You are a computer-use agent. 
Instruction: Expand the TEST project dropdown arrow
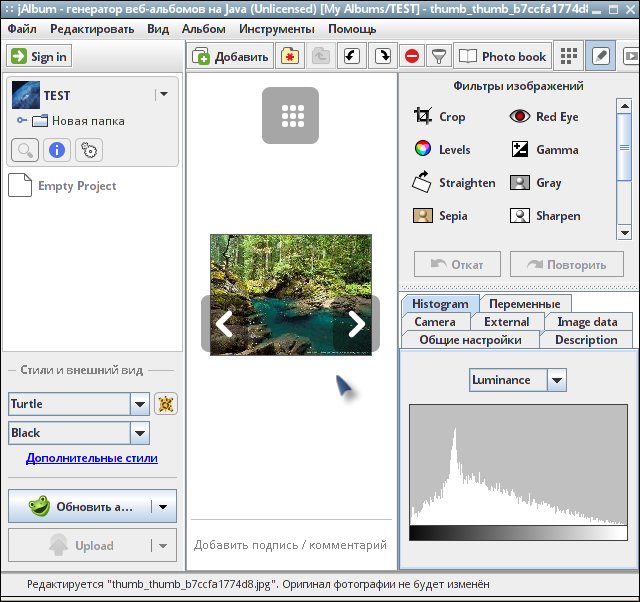pos(164,94)
